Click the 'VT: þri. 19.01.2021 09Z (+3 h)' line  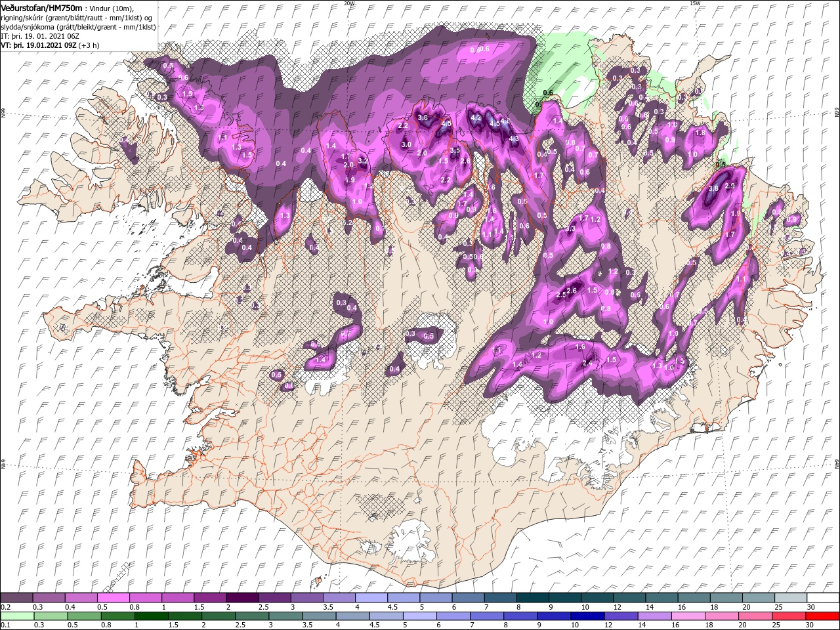point(51,45)
